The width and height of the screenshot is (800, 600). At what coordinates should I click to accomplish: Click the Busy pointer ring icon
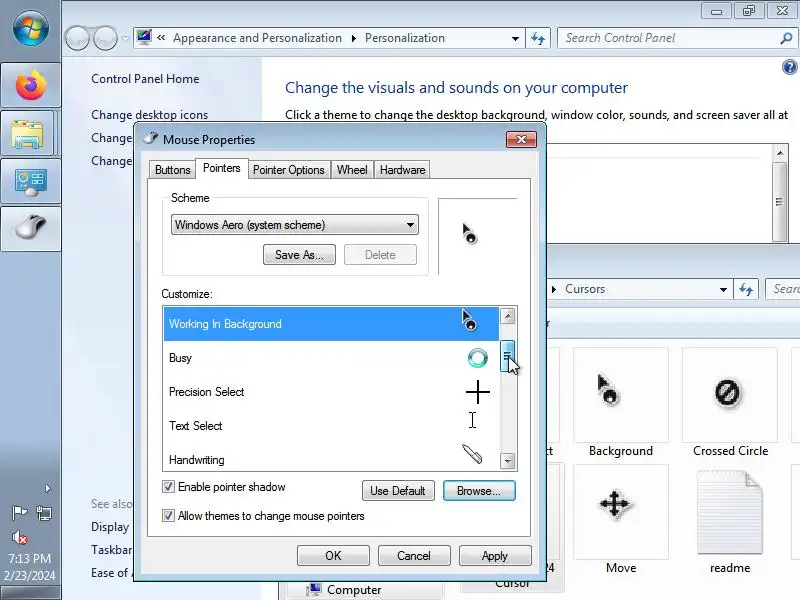tap(478, 358)
